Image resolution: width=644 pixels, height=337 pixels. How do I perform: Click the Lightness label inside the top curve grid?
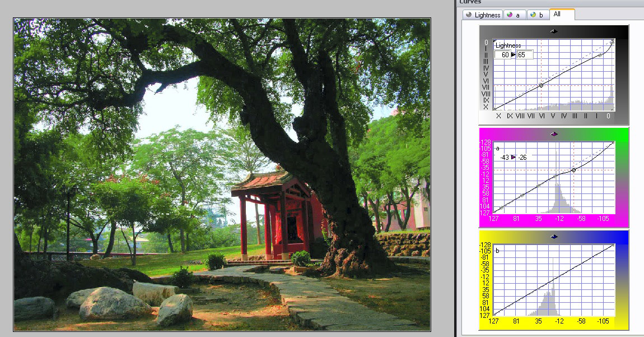coord(508,45)
